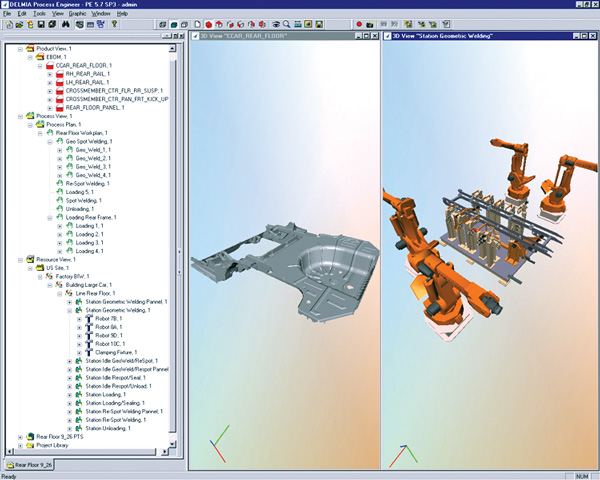
Task: Expand the RH_REAR_RAIL tree node
Action: click(x=49, y=74)
